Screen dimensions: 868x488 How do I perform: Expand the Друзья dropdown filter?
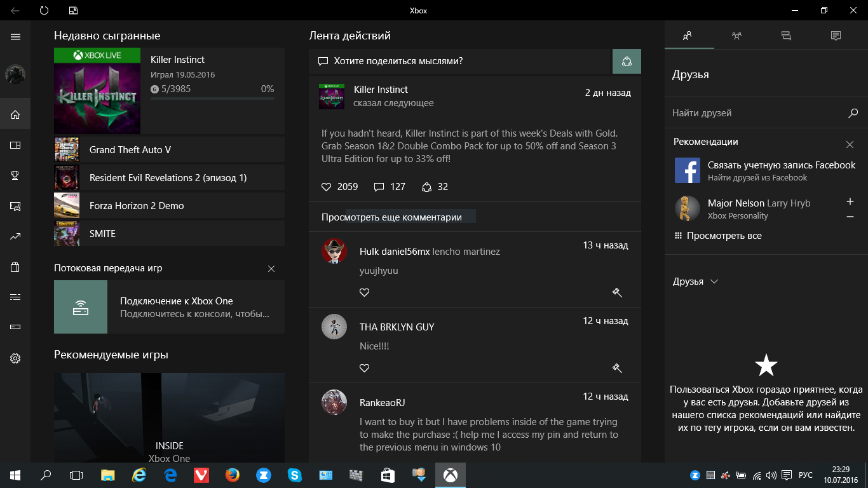pos(696,281)
